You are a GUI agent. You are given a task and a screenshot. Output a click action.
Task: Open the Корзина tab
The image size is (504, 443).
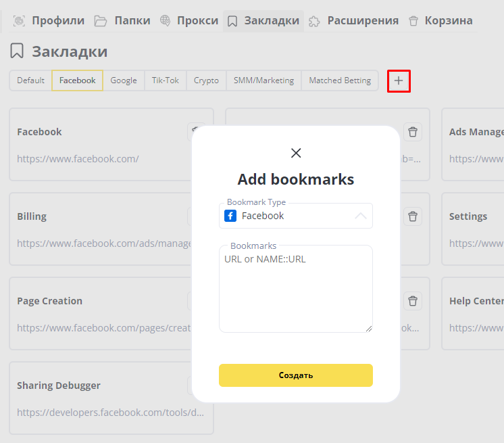440,20
